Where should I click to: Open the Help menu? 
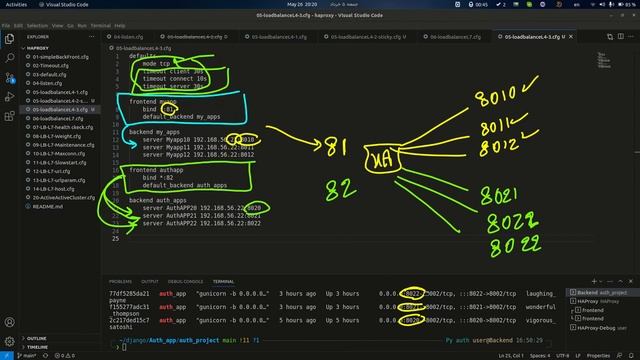coord(120,25)
